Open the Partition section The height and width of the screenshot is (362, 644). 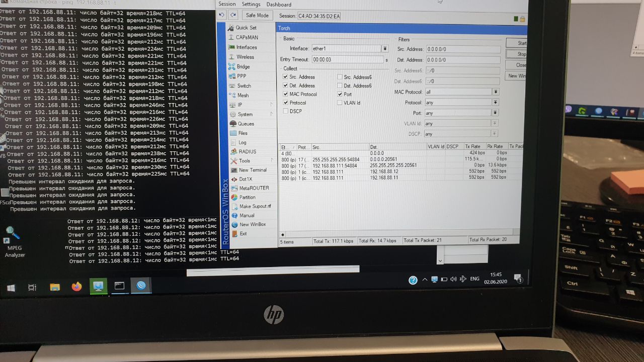247,197
